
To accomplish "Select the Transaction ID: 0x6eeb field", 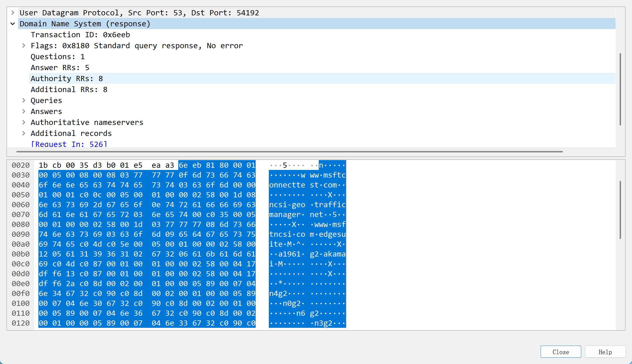I will point(80,35).
